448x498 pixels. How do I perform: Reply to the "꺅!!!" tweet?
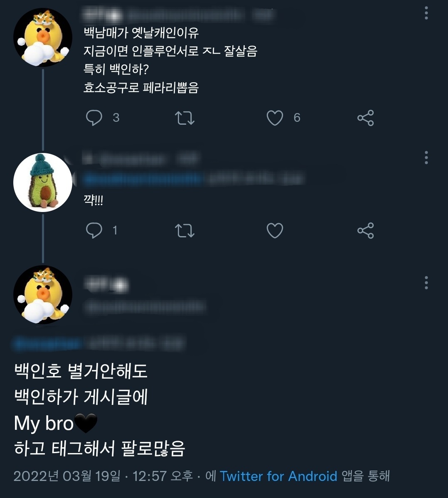(94, 230)
